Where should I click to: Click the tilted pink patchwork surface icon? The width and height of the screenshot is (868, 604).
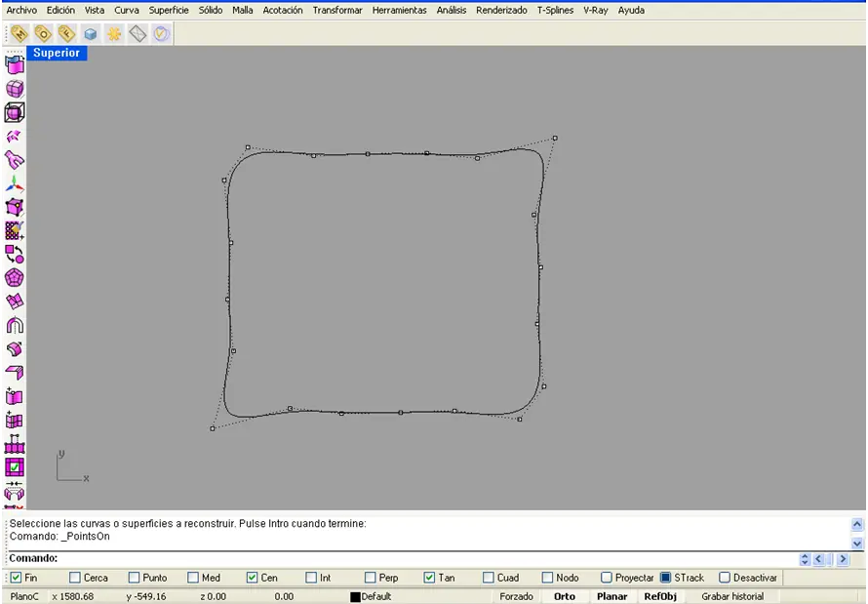point(15,302)
